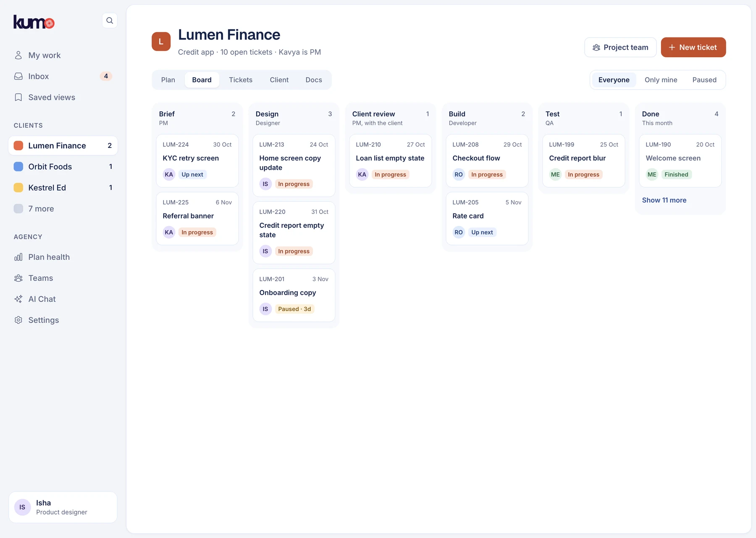This screenshot has width=756, height=538.
Task: Open Kestrel Ed client
Action: coord(63,188)
